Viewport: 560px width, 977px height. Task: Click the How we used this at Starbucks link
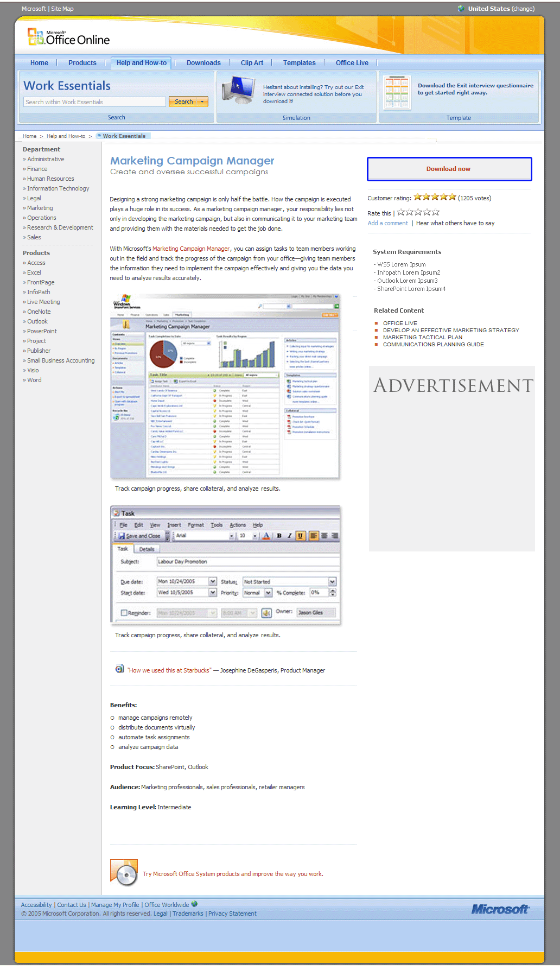pyautogui.click(x=169, y=670)
